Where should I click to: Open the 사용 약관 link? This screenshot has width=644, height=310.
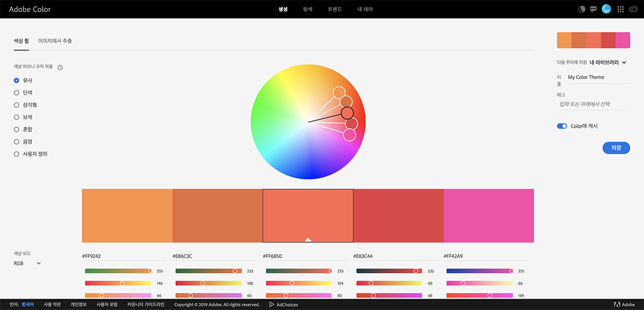52,305
